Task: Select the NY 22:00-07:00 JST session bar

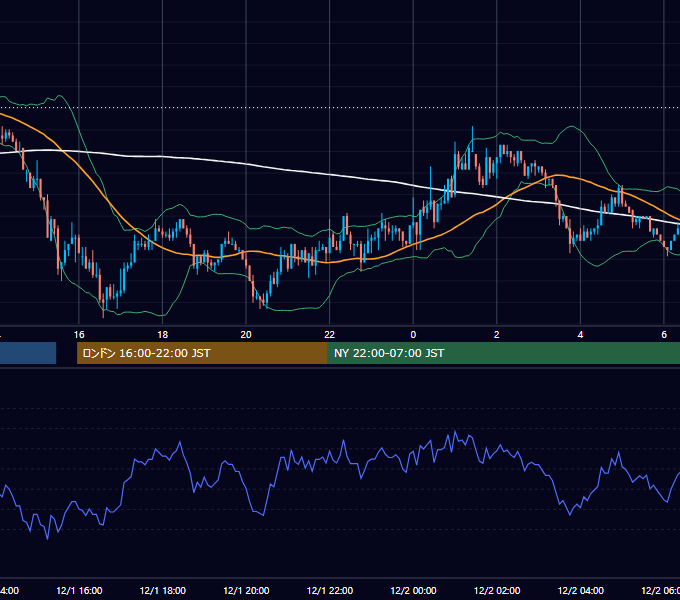Action: [503, 353]
